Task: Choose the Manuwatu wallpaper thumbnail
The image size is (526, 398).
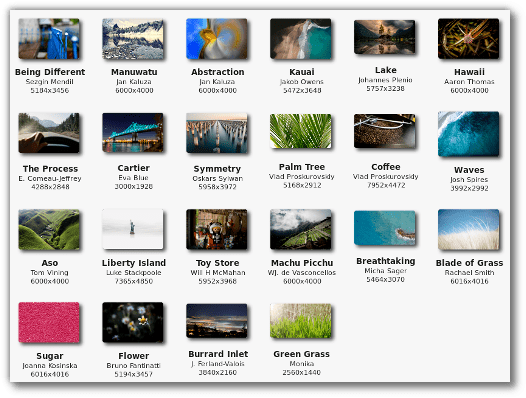Action: pyautogui.click(x=133, y=39)
